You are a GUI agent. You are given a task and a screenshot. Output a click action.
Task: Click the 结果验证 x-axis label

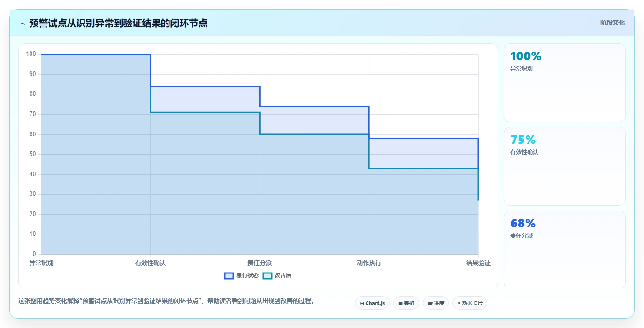478,263
